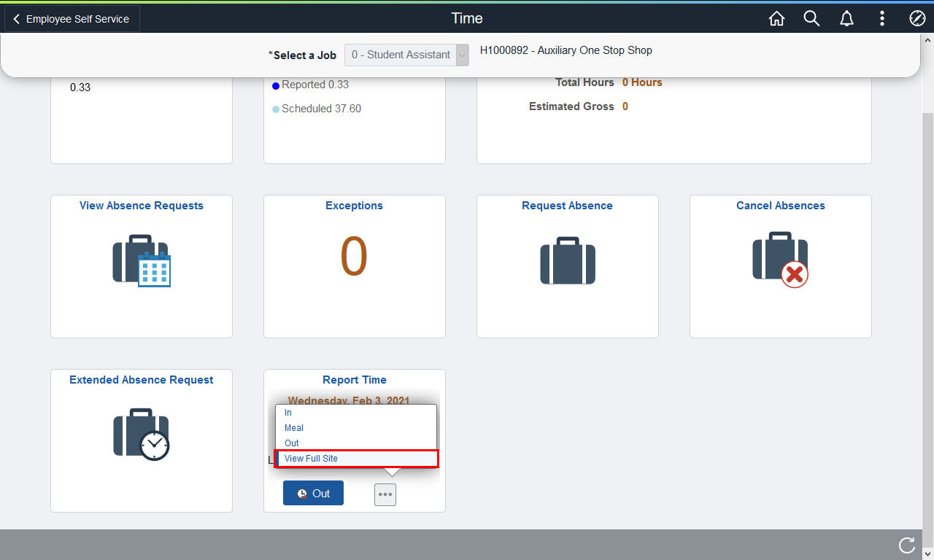Viewport: 934px width, 560px height.
Task: Open the Actions vertical dots menu
Action: [882, 19]
